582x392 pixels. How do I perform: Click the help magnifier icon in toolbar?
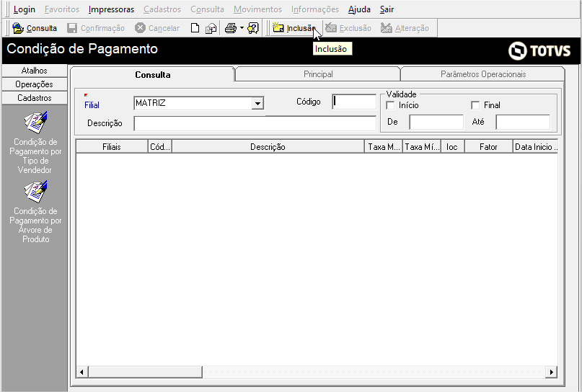(253, 28)
